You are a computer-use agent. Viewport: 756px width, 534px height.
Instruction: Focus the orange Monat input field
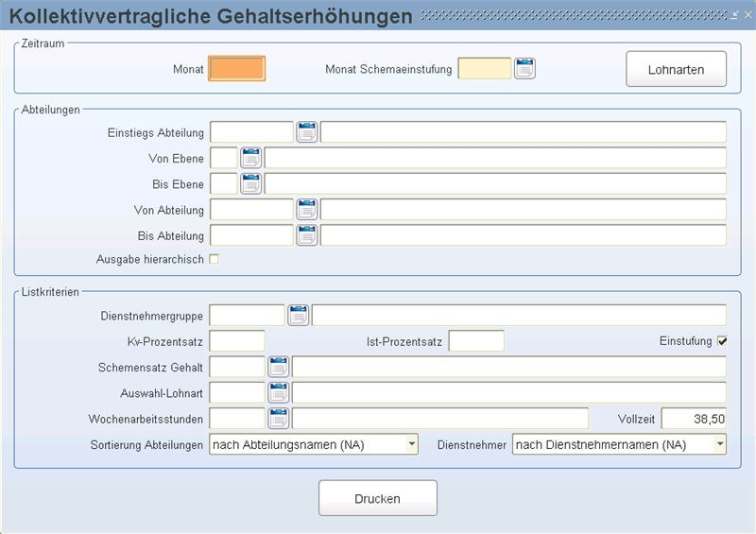pos(237,68)
